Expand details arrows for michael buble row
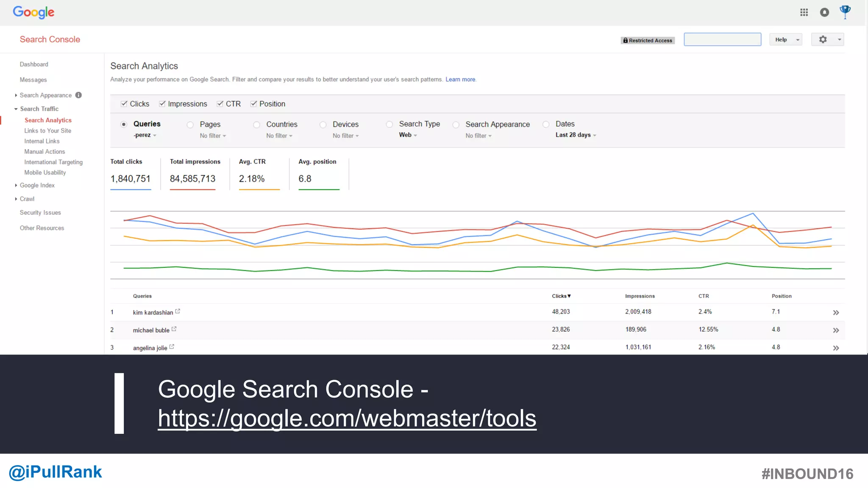This screenshot has width=868, height=488. (836, 330)
